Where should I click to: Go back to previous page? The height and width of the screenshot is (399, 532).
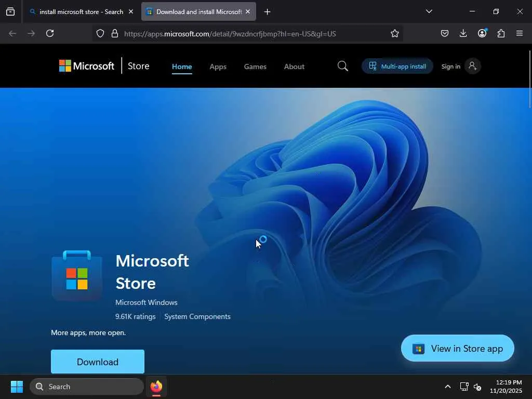pos(12,33)
